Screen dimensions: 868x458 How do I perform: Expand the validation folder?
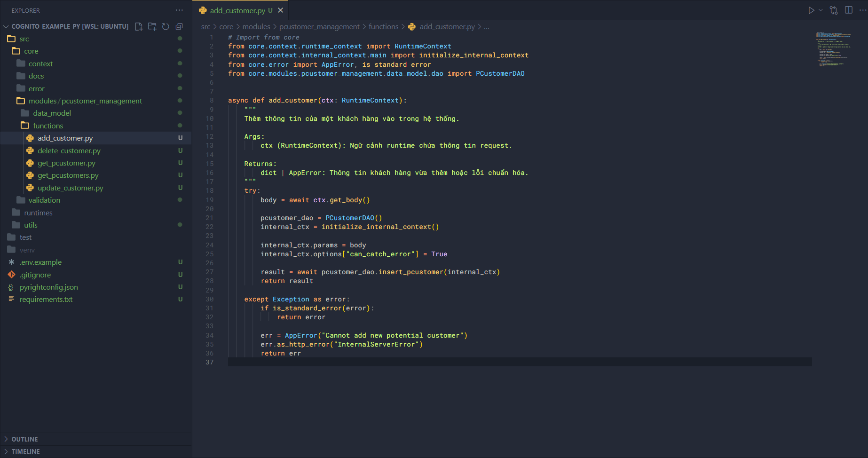[44, 200]
